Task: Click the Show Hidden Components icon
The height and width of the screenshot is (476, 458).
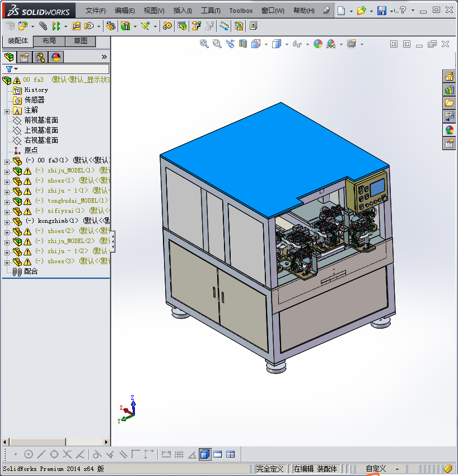Action: pos(111,26)
